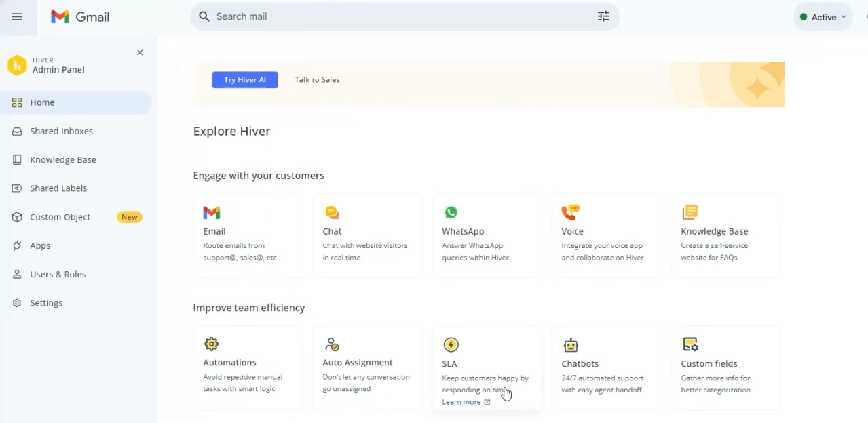The height and width of the screenshot is (423, 868).
Task: Select the Knowledge Base card icon
Action: [x=690, y=212]
